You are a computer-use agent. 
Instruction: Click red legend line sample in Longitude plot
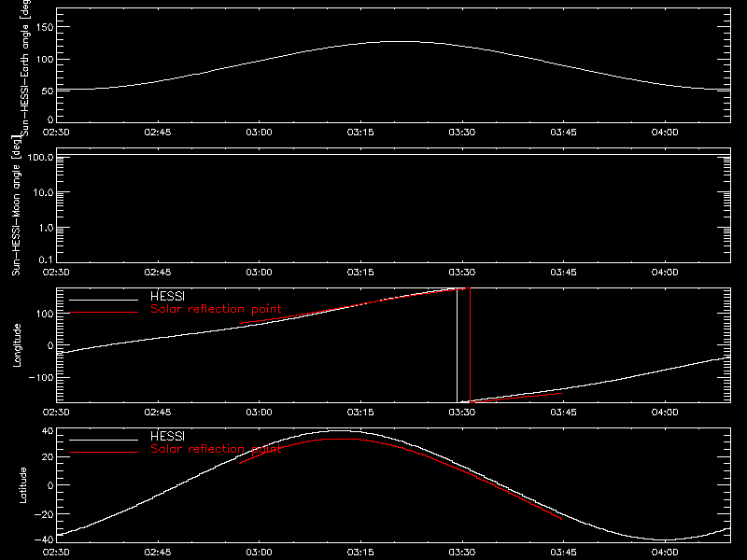pos(104,313)
